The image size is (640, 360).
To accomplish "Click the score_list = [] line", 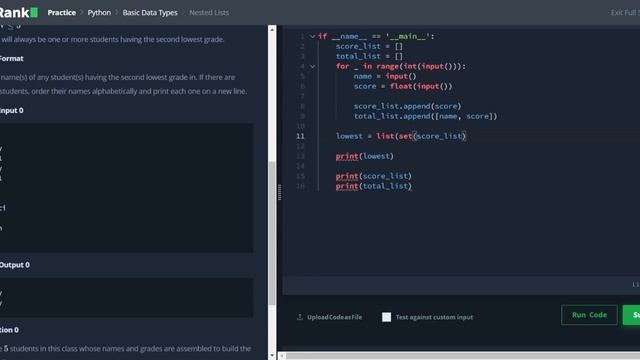I will tap(369, 46).
